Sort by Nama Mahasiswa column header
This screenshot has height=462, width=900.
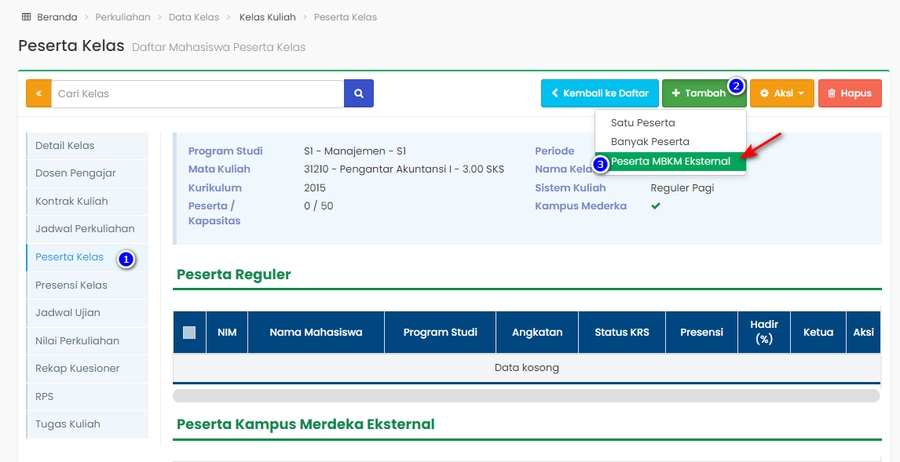[315, 332]
